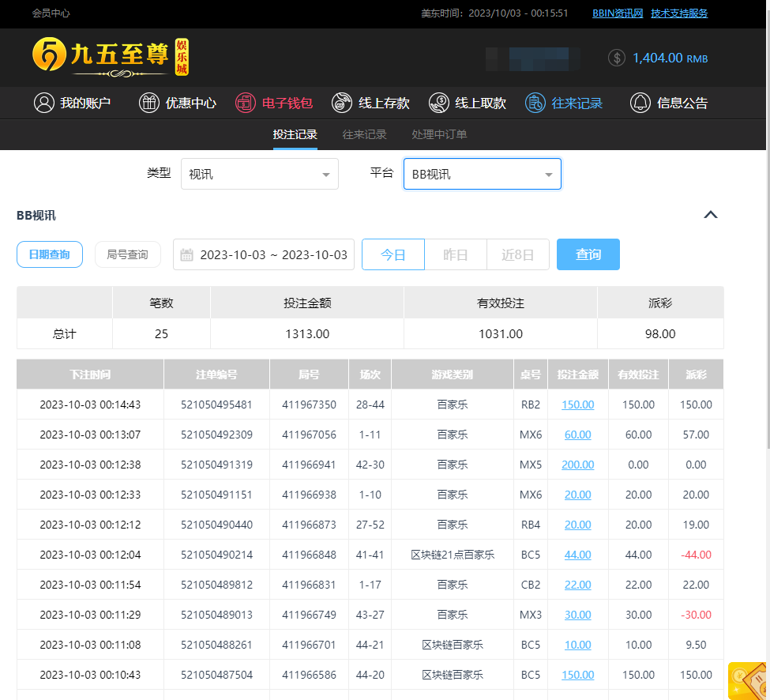Open the BBIN资讯网 link
Screen dimensions: 770x700
point(618,13)
